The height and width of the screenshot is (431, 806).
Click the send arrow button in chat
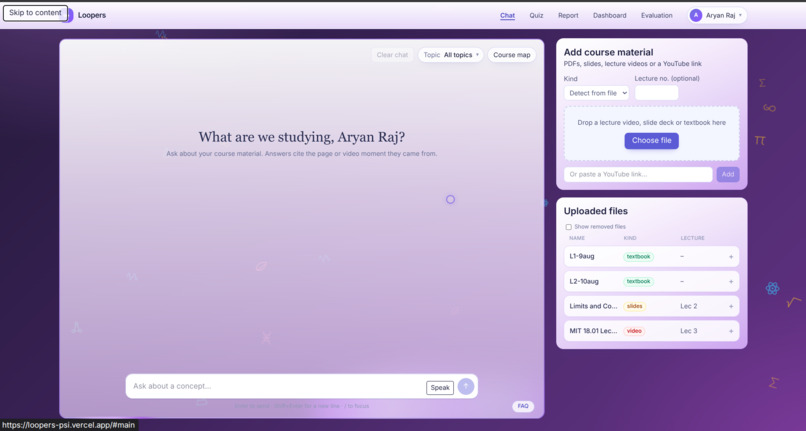pos(466,386)
